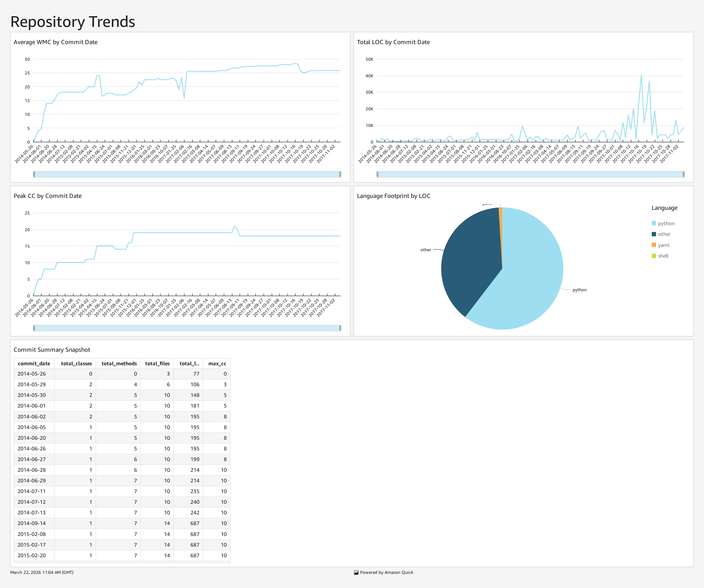Click the Total LOC by Commit Date title
Image resolution: width=704 pixels, height=588 pixels.
(x=393, y=42)
